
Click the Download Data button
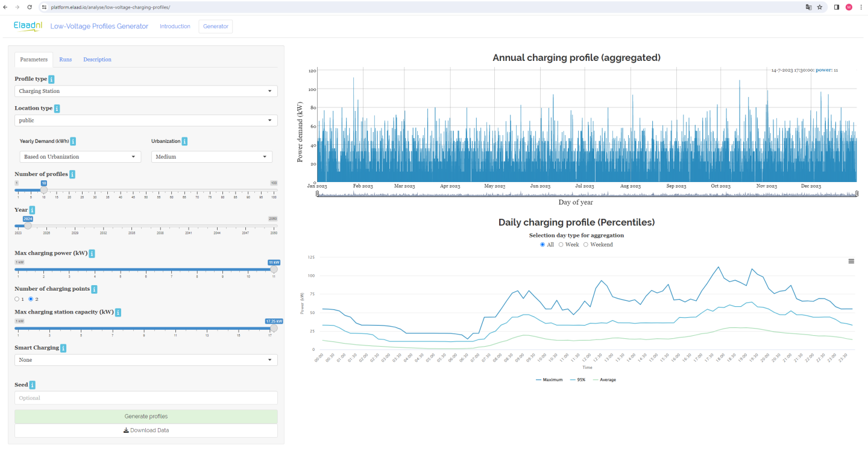(146, 430)
